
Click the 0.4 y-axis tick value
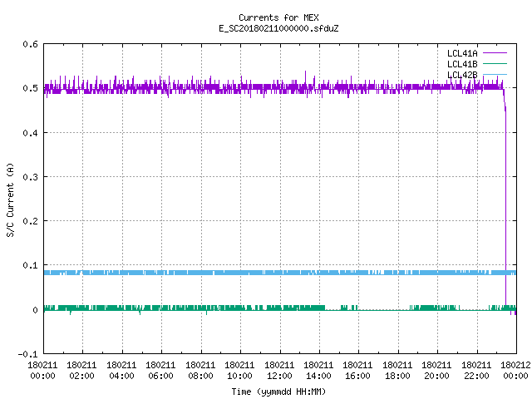30,133
